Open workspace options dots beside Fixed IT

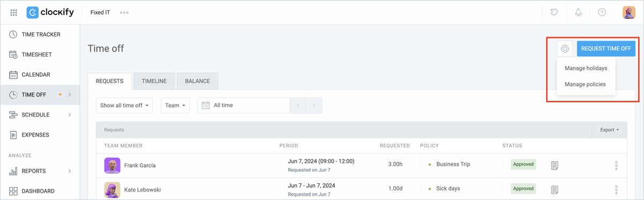(x=125, y=12)
